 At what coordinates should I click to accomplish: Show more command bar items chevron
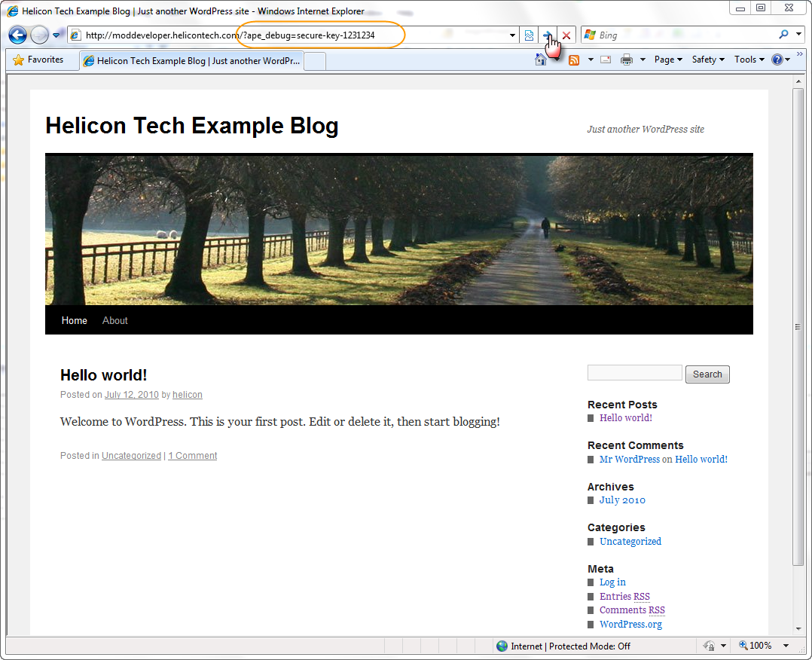800,54
